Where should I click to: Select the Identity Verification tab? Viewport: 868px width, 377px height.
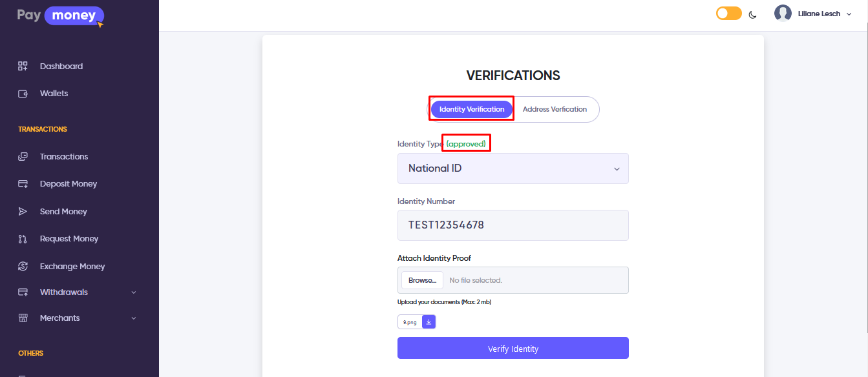(472, 109)
